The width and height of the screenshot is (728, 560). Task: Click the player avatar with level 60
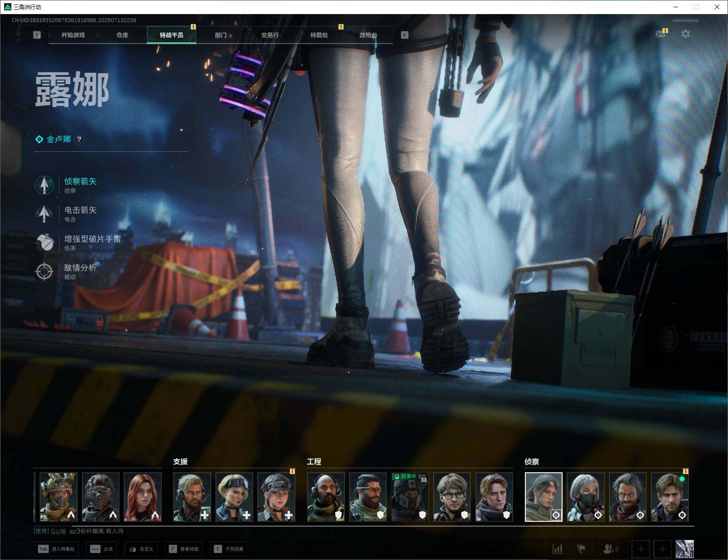click(x=684, y=549)
